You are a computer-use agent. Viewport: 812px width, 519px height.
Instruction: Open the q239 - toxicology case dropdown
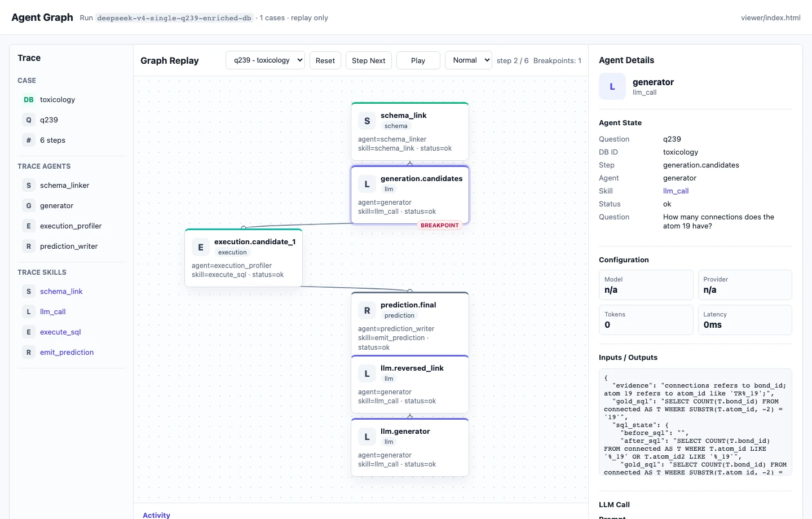(265, 60)
